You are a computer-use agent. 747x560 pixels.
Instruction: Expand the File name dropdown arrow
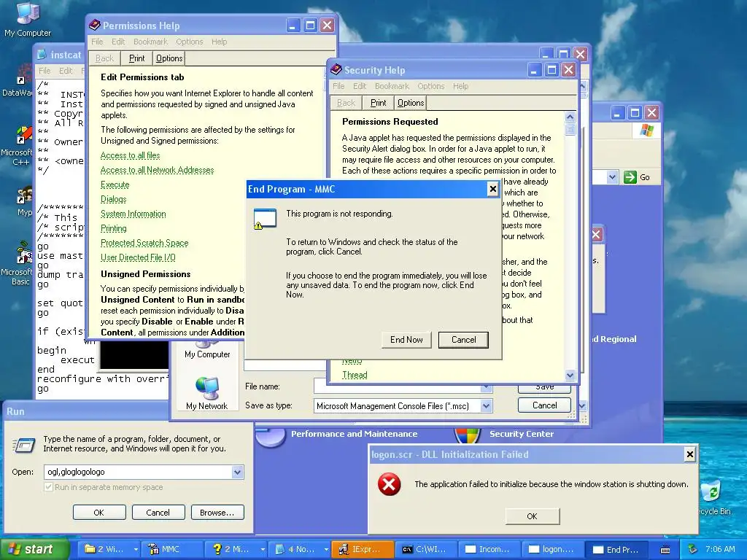(486, 388)
